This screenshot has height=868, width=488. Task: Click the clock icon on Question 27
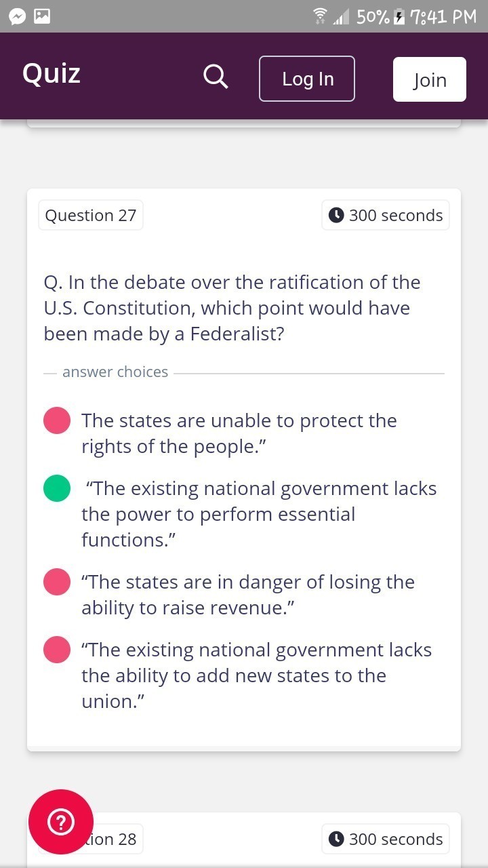tap(336, 216)
